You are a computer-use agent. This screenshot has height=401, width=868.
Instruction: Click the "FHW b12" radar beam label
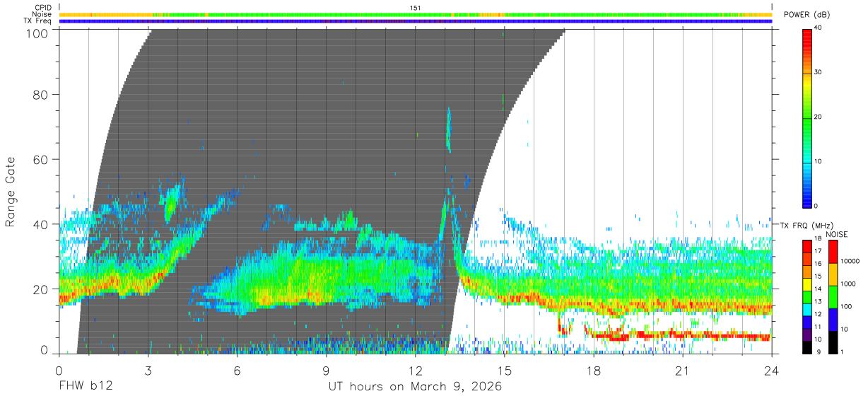(86, 387)
